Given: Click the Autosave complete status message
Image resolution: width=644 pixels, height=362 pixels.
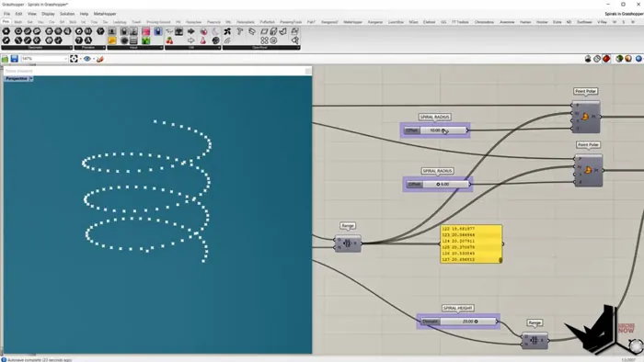Looking at the screenshot, I should click(40, 359).
